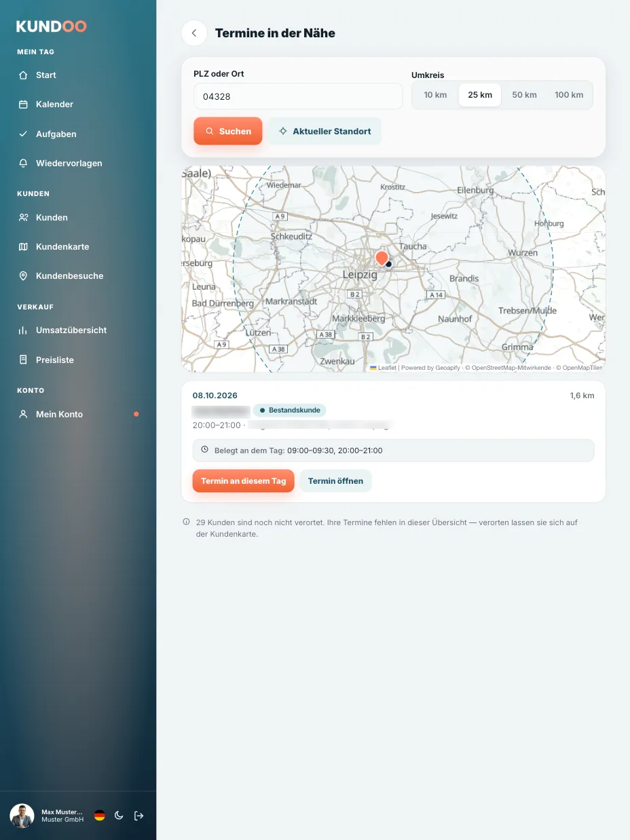
Task: Click the German flag language icon
Action: (100, 816)
